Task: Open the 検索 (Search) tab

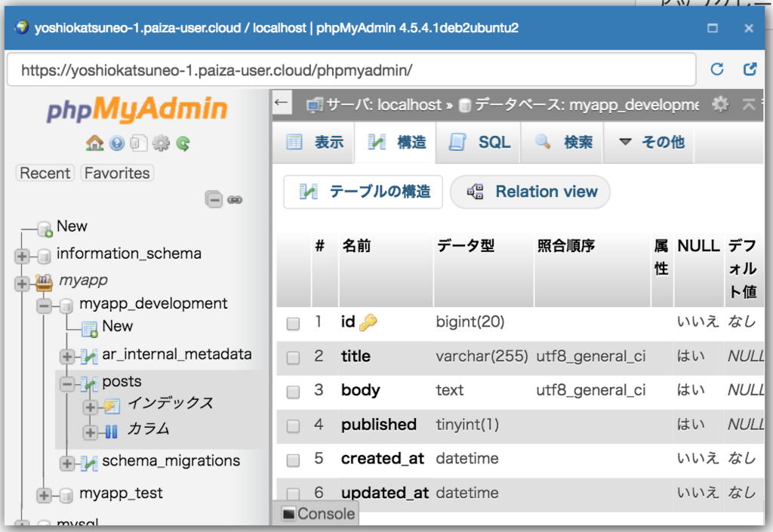Action: point(562,143)
